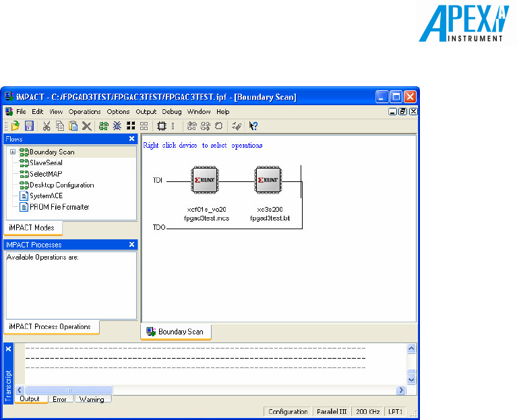
Task: Switch to iMPACT Process Operations tab
Action: coord(50,327)
